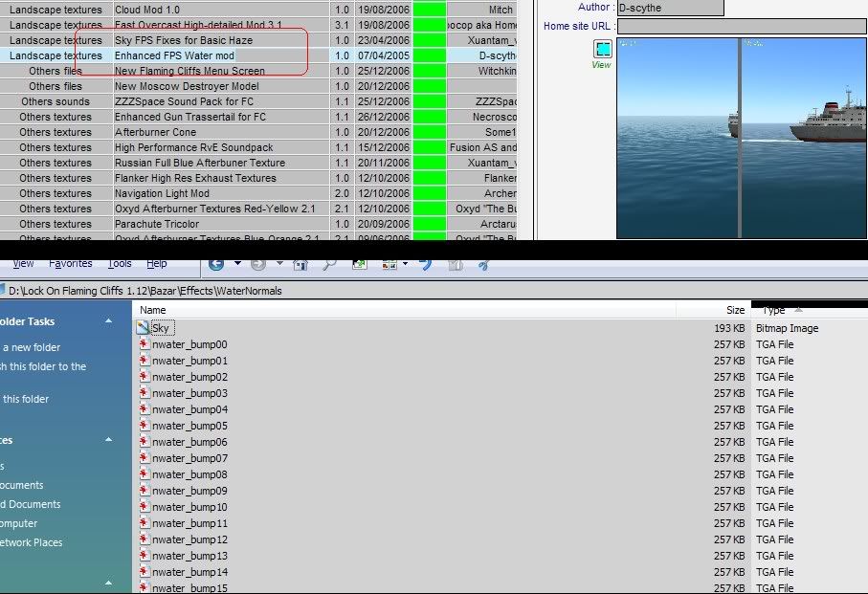Select the Enhanced FPS Water mod row
868x594 pixels.
click(174, 55)
